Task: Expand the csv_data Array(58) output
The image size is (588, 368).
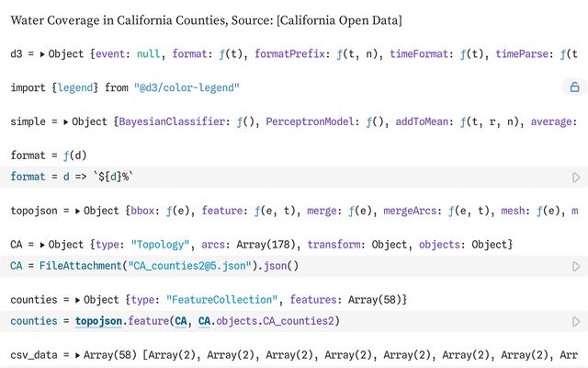Action: point(78,355)
